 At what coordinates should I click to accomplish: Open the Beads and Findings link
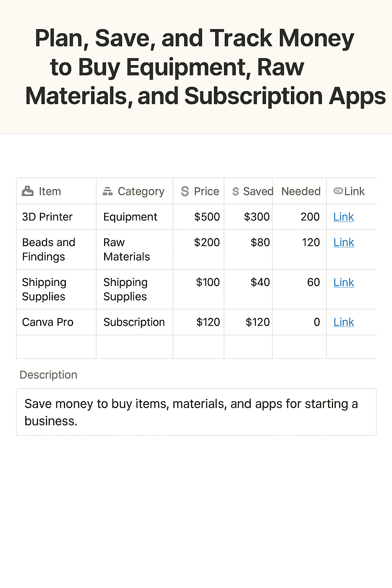343,243
